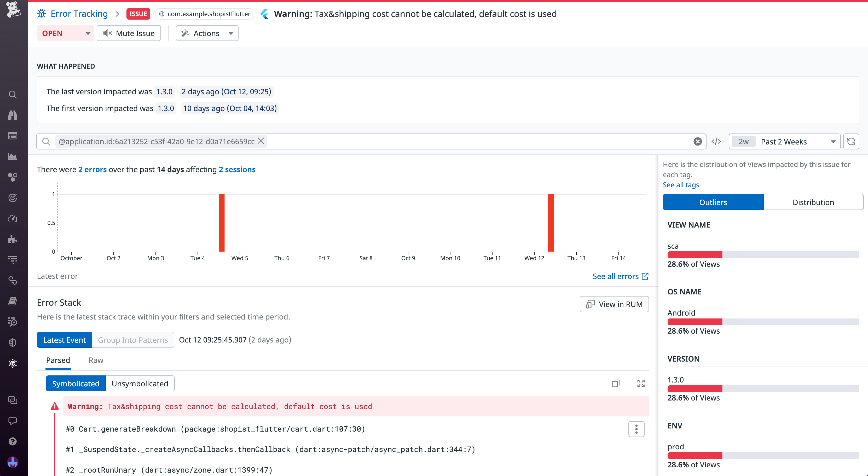Viewport: 868px width, 476px height.
Task: Expand the Actions dropdown
Action: tap(207, 33)
